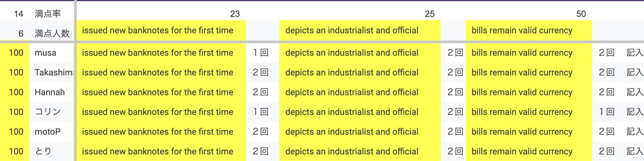
Task: Select the 100 score in motoP's row
Action: pyautogui.click(x=16, y=132)
